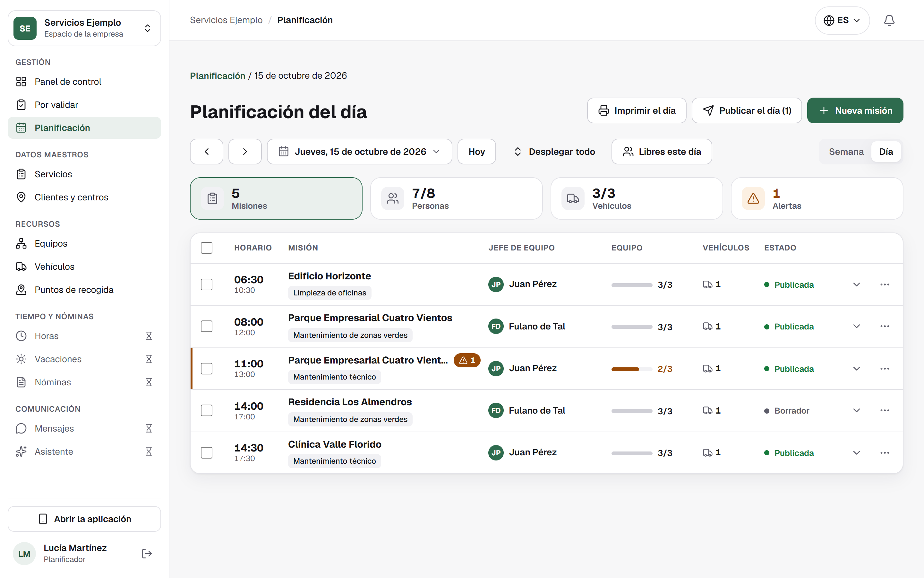Open the notifications bell
Screen dimensions: 924x578
click(889, 20)
